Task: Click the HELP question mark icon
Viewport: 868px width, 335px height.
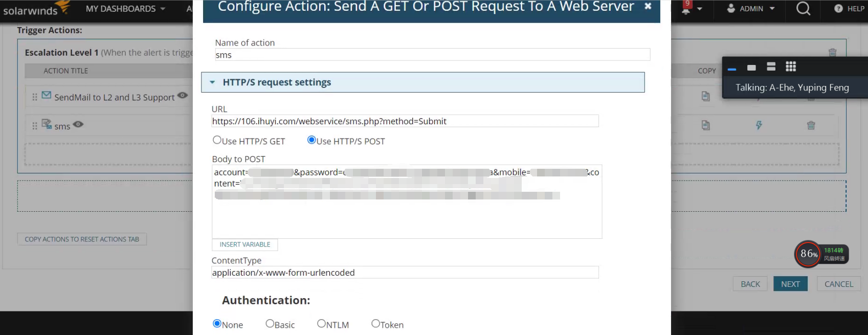Action: 838,9
